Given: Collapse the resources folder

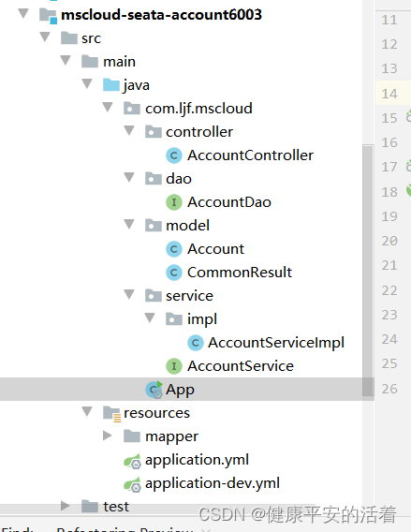Looking at the screenshot, I should click(87, 411).
